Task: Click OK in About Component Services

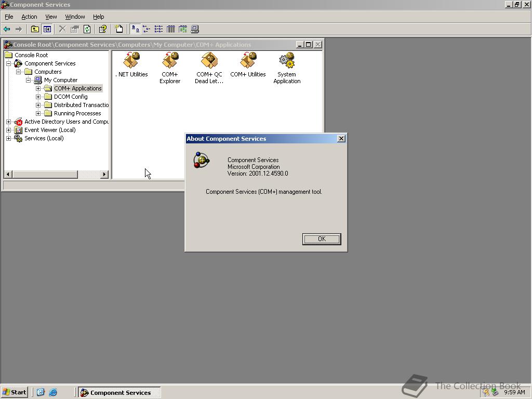Action: (322, 239)
